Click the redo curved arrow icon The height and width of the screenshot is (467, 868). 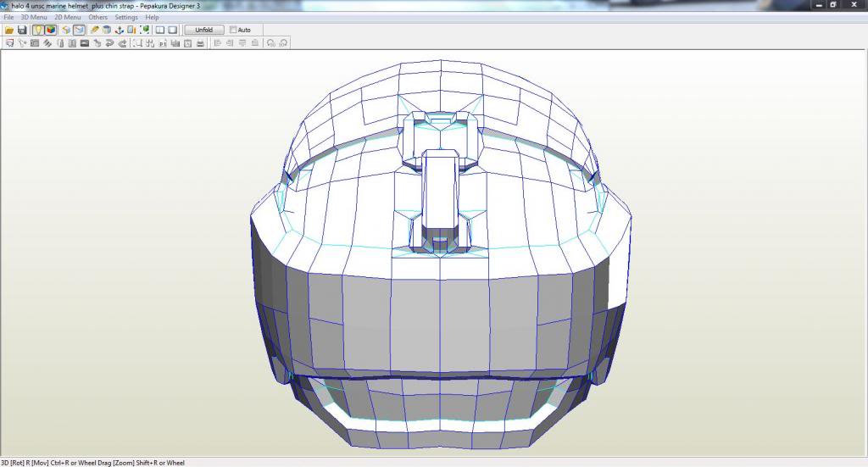click(122, 43)
